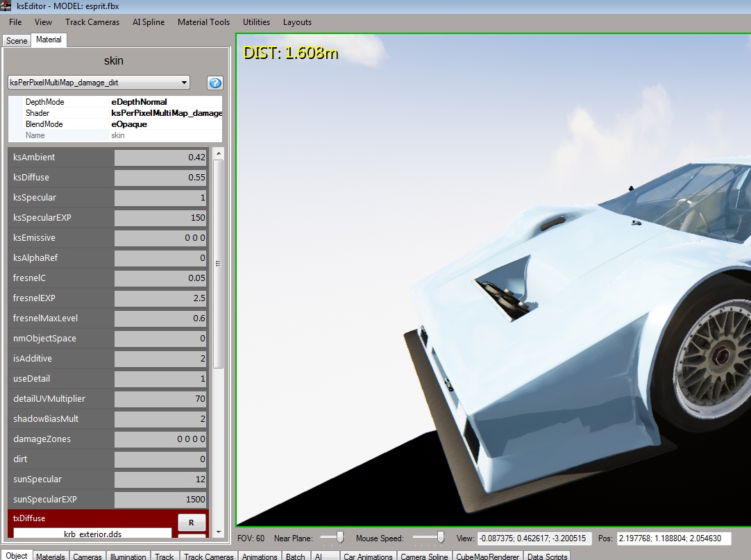Click the ksSpecularEXP value field
The height and width of the screenshot is (560, 751).
pos(160,217)
